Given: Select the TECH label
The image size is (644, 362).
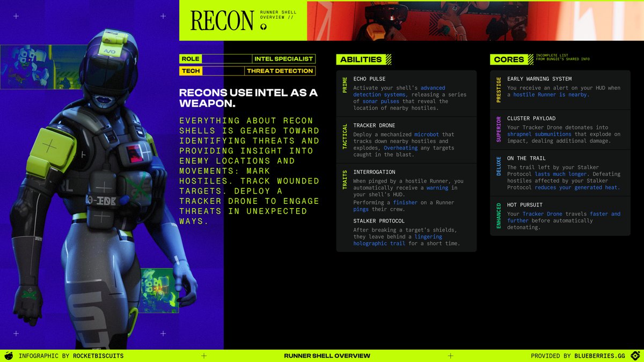Looking at the screenshot, I should (191, 71).
